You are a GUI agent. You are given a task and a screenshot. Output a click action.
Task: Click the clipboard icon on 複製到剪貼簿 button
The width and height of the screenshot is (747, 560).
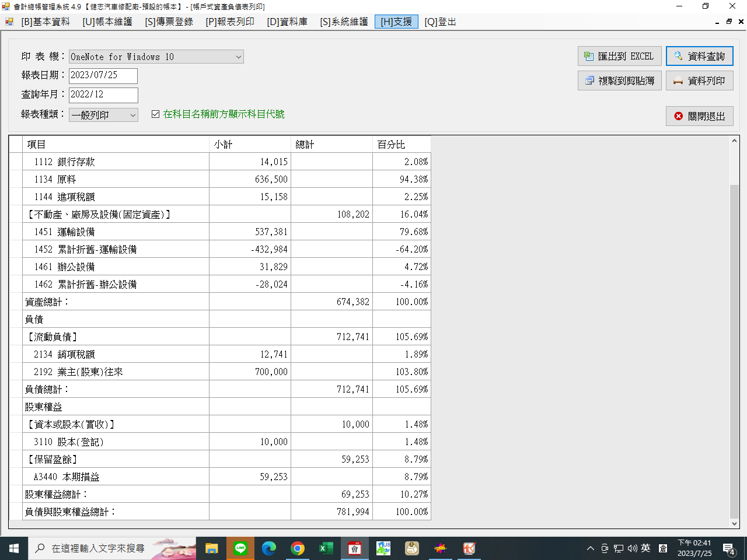(x=589, y=80)
